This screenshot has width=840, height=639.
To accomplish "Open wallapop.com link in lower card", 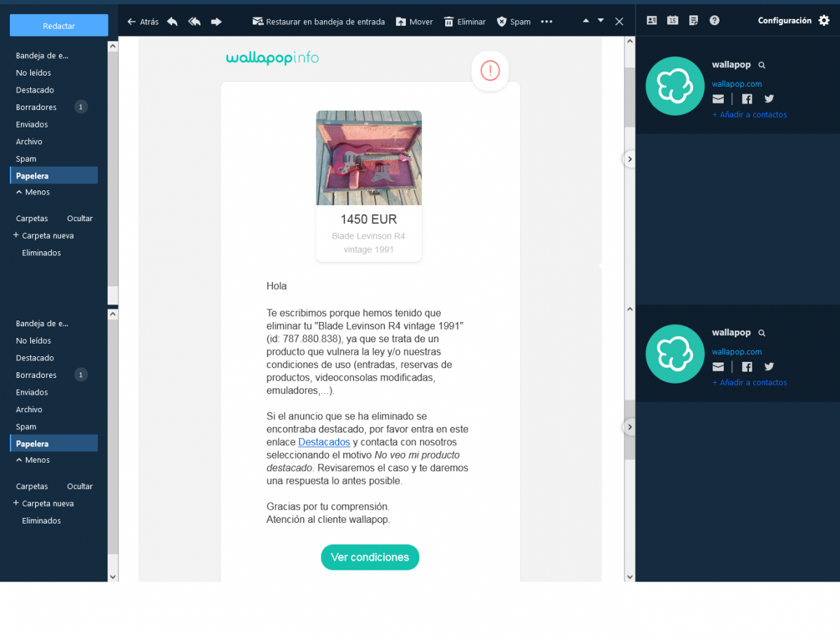I will pos(736,352).
